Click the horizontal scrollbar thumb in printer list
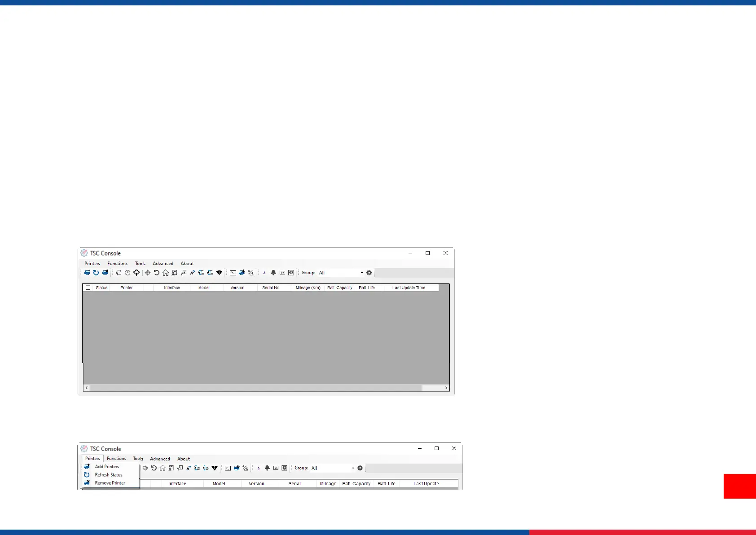The height and width of the screenshot is (535, 756). (256, 388)
